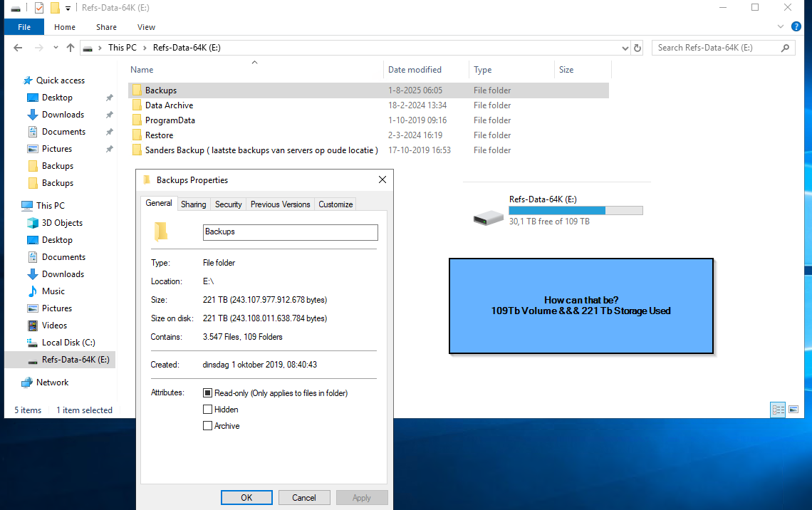Screen dimensions: 812x510
Task: Click the Refs-Data-64K drive icon
Action: (488, 217)
